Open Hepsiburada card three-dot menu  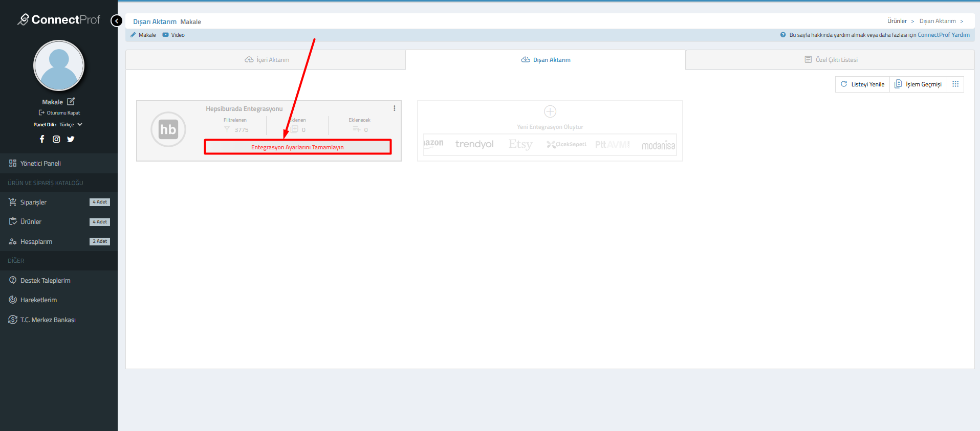[x=394, y=108]
